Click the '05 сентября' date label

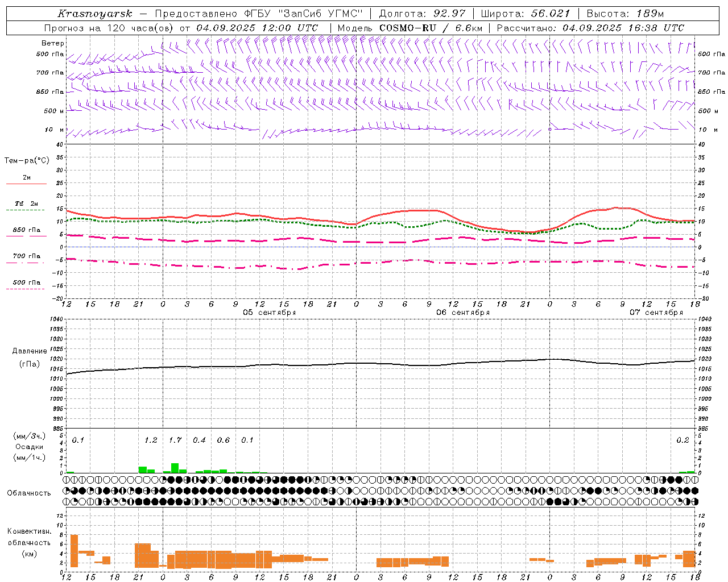pyautogui.click(x=270, y=313)
